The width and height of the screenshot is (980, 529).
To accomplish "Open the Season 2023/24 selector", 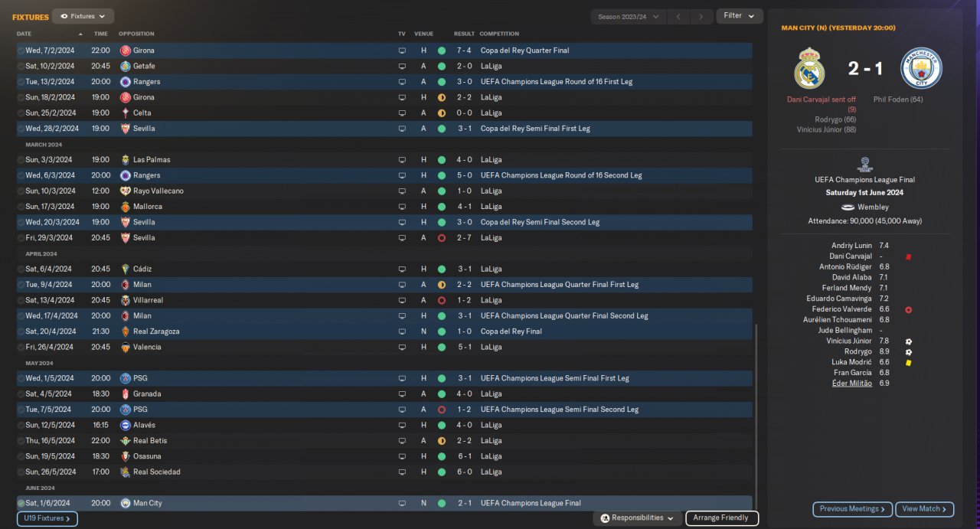I will tap(628, 16).
